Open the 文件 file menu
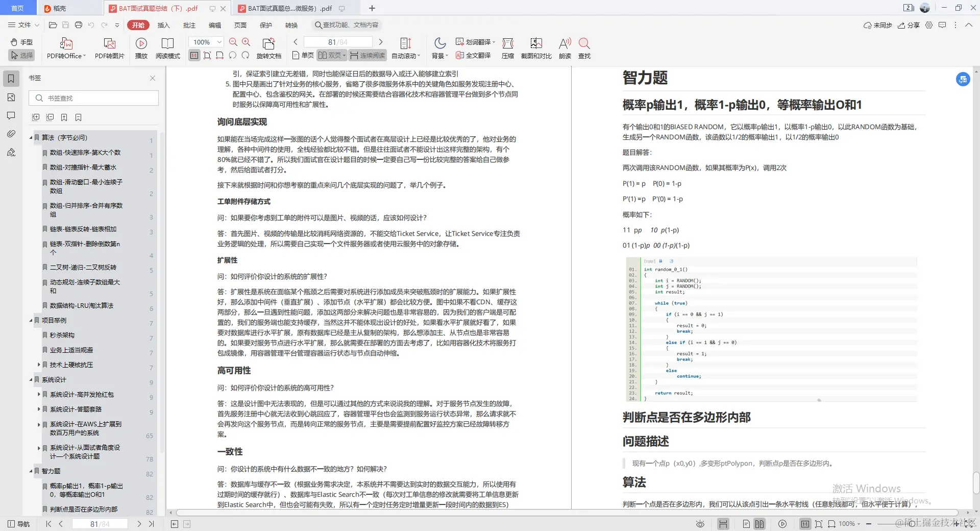 pyautogui.click(x=23, y=25)
